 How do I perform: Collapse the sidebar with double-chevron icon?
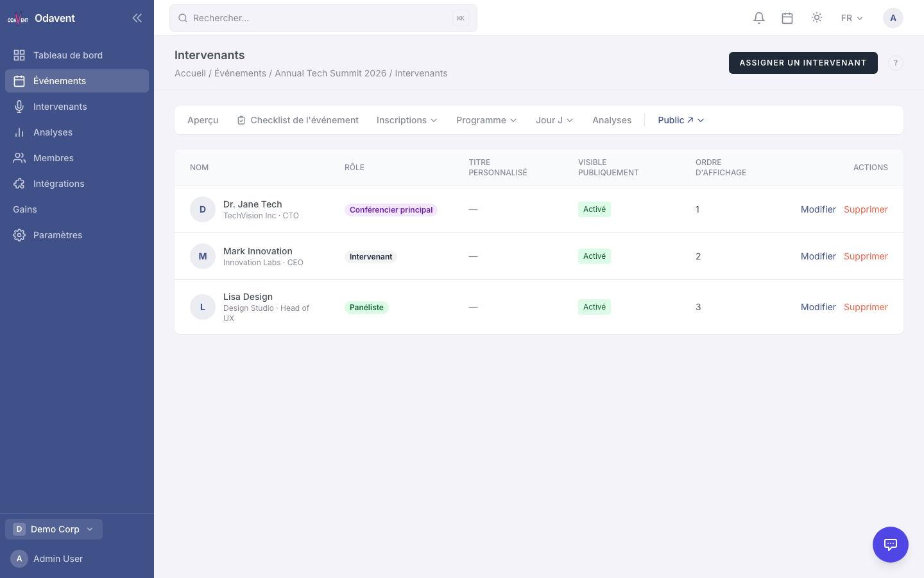(137, 18)
